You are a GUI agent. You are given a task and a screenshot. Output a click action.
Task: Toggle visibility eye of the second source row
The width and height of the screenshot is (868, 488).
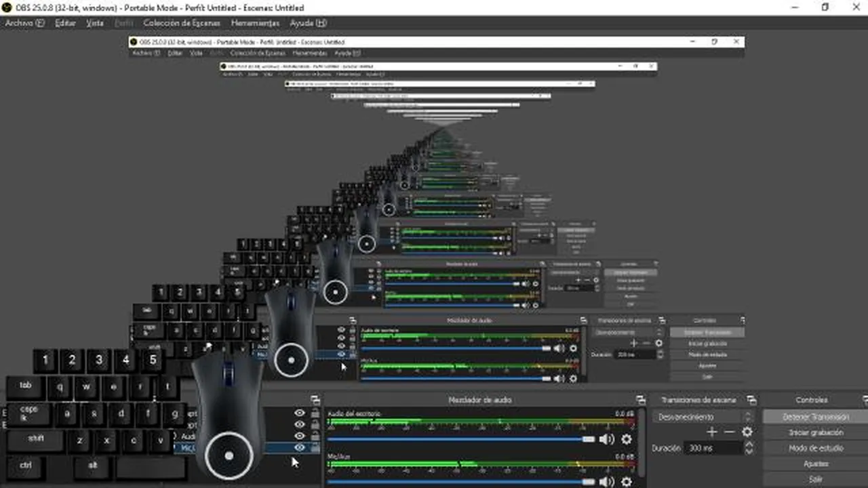[300, 424]
